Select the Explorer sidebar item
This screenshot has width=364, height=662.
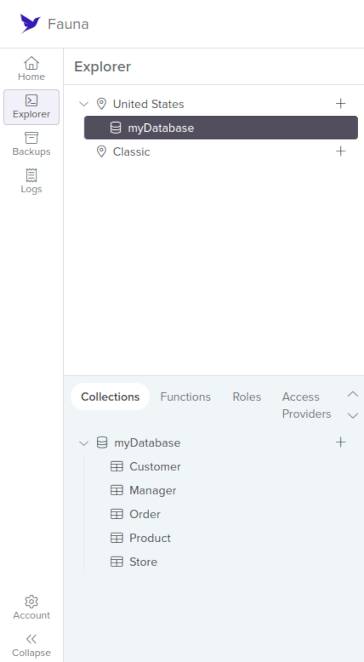31,107
